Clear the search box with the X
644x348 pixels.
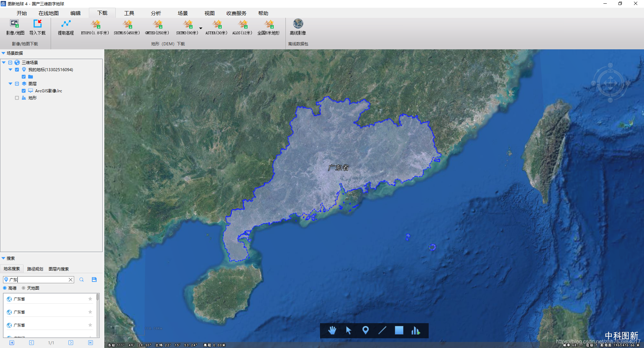(x=70, y=280)
